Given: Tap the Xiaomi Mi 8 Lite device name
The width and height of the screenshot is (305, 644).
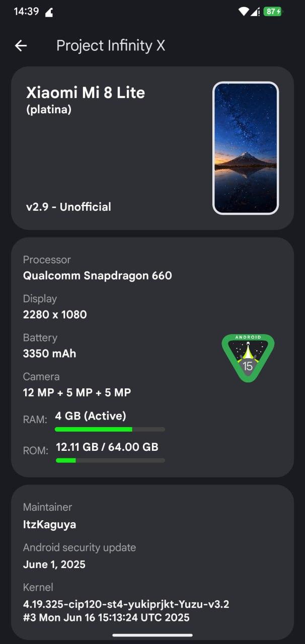Looking at the screenshot, I should [x=86, y=93].
